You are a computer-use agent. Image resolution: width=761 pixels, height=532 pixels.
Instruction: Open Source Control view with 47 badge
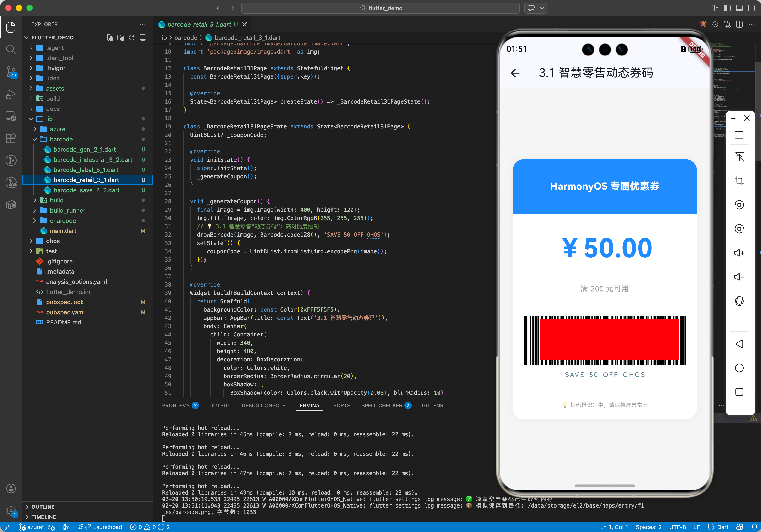click(11, 72)
